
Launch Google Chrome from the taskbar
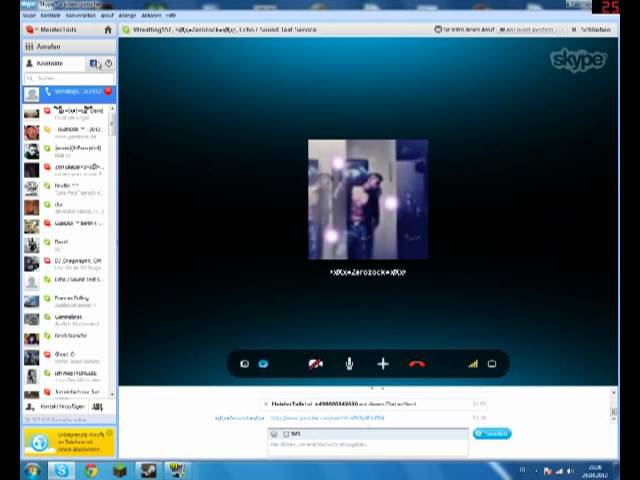coord(91,471)
